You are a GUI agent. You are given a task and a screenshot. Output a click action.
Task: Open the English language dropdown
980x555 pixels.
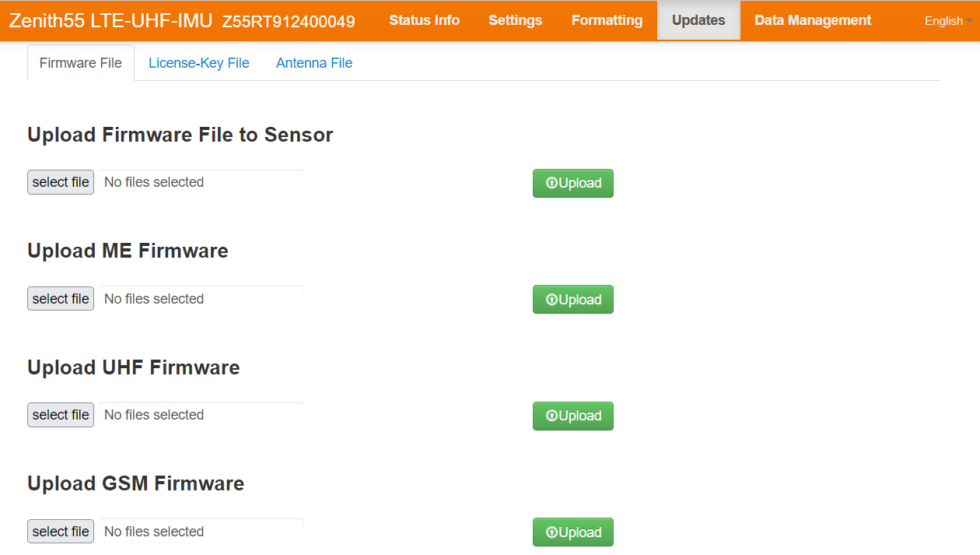[947, 21]
